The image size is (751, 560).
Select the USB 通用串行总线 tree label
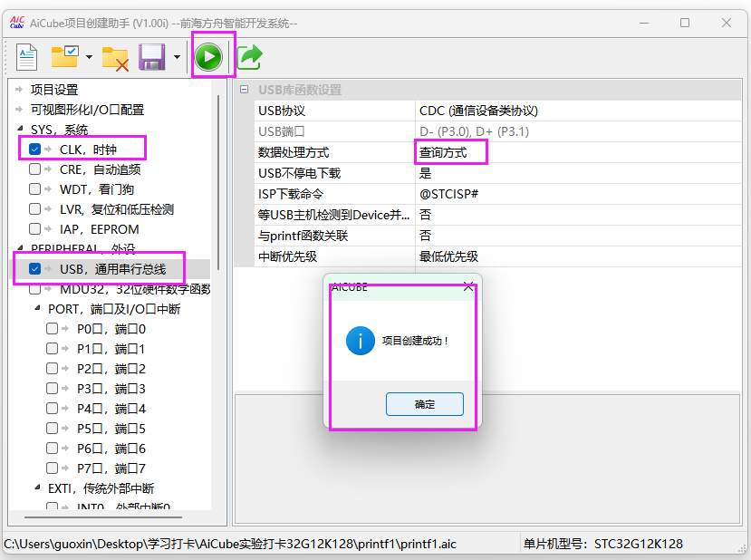(113, 269)
